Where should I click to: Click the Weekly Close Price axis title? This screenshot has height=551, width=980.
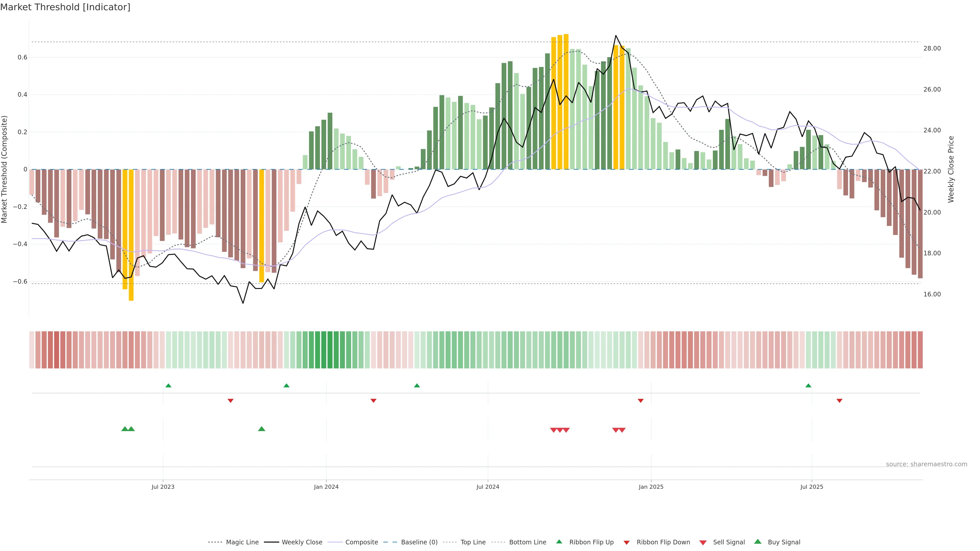pyautogui.click(x=951, y=169)
